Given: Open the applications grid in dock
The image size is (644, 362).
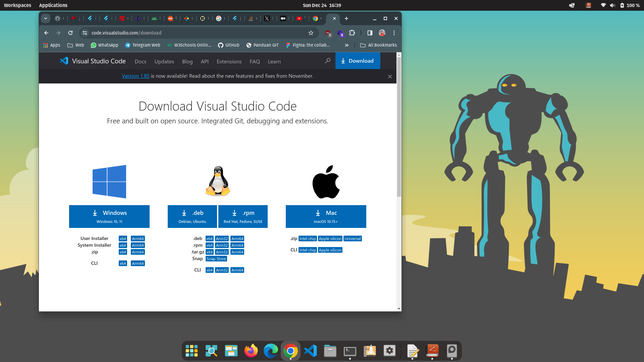Looking at the screenshot, I should [x=192, y=351].
